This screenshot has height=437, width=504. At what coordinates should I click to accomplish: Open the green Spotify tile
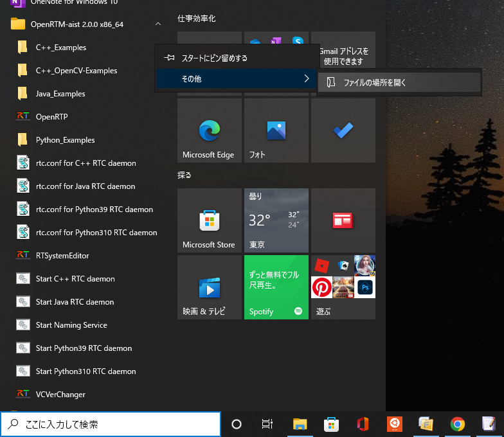click(x=276, y=287)
